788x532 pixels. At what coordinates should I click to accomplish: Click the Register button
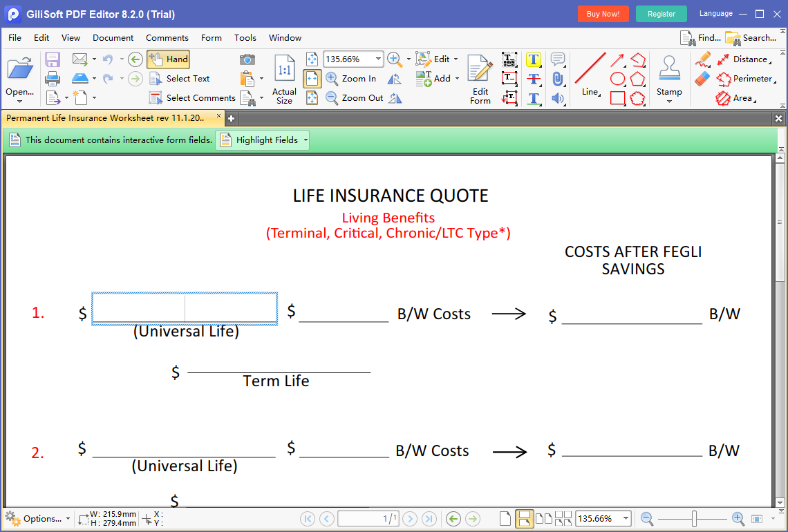point(662,14)
